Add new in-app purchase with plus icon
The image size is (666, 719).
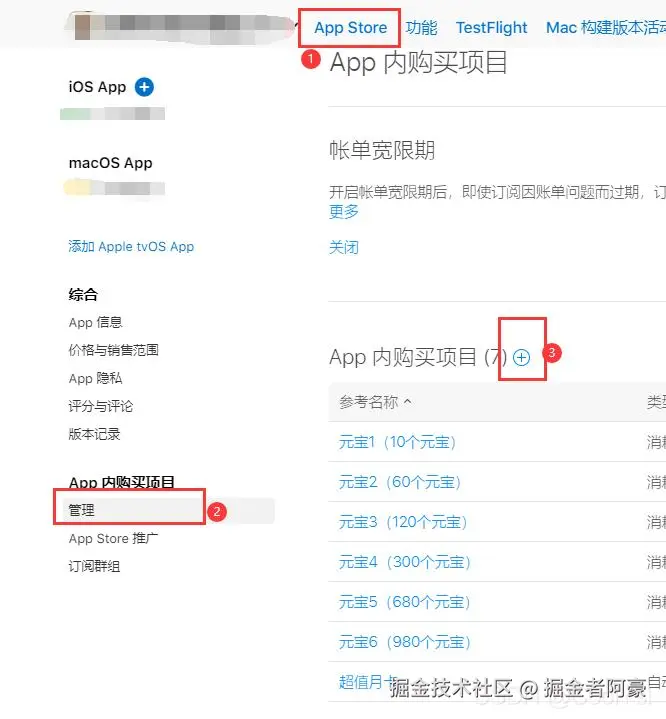(521, 357)
